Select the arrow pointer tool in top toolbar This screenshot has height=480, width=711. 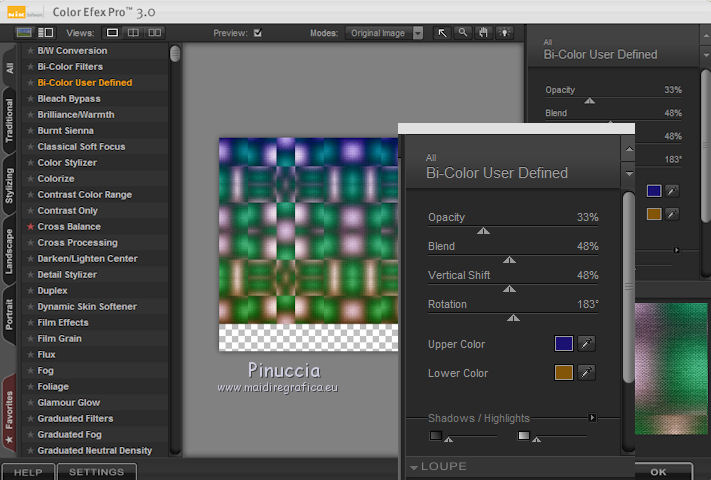point(442,33)
